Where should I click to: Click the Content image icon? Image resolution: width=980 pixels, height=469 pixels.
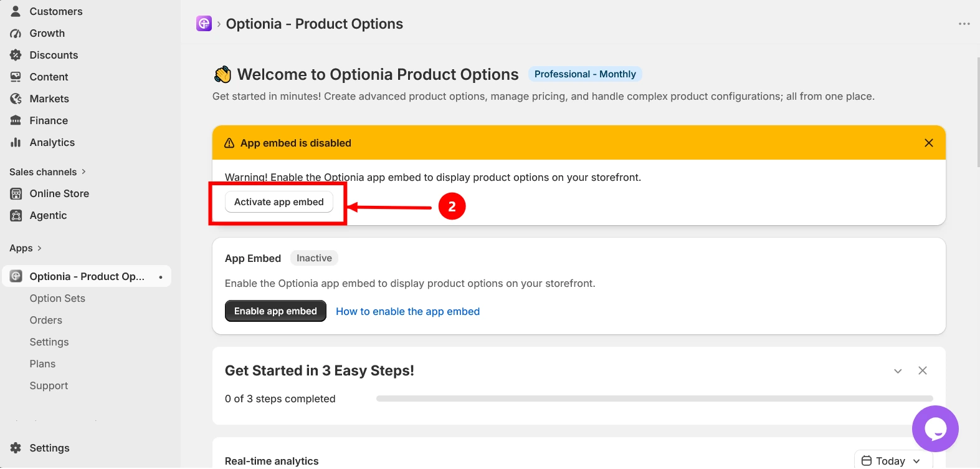point(16,77)
